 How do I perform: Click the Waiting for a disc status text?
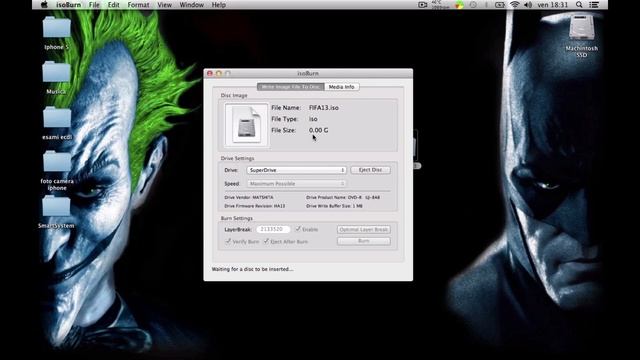[252, 269]
